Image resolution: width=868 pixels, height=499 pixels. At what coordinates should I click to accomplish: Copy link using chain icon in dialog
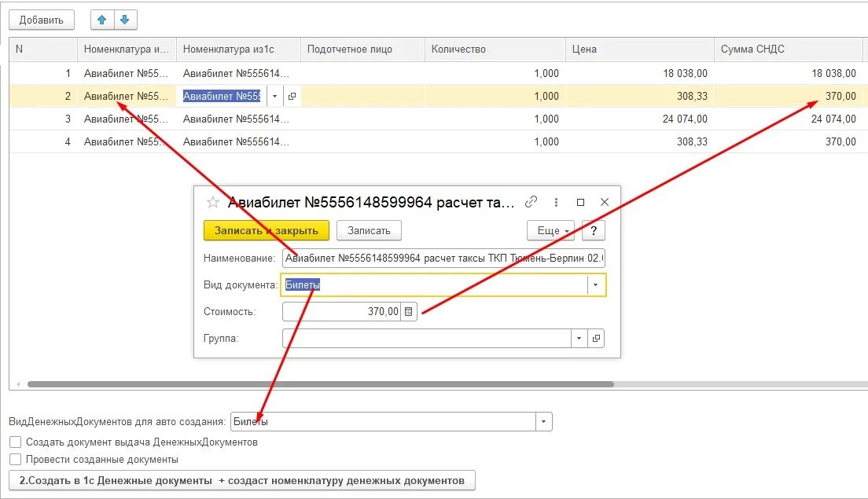531,202
